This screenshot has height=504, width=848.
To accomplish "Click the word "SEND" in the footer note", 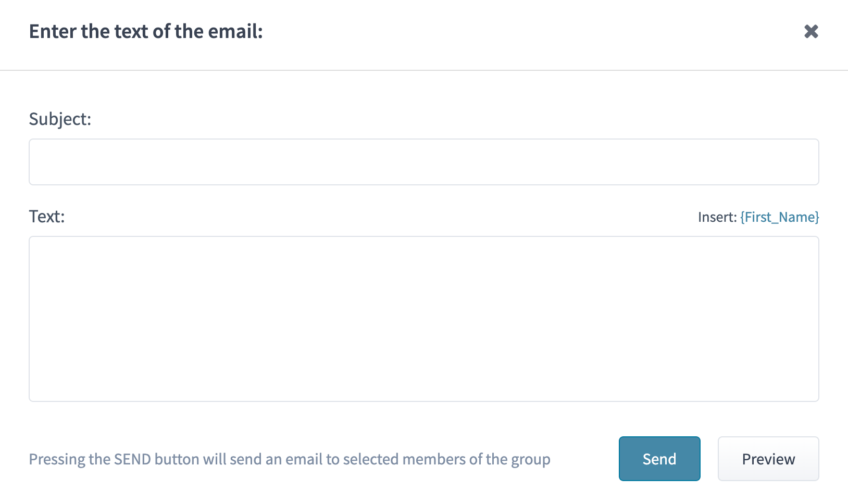I will coord(132,459).
